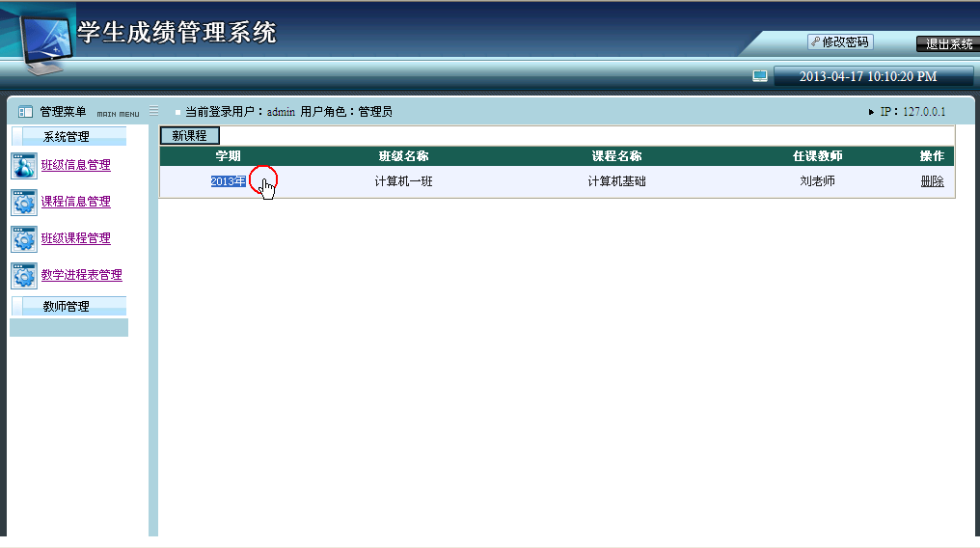Click the IP address 127.0.0.1 text
The height and width of the screenshot is (548, 980).
pyautogui.click(x=924, y=112)
